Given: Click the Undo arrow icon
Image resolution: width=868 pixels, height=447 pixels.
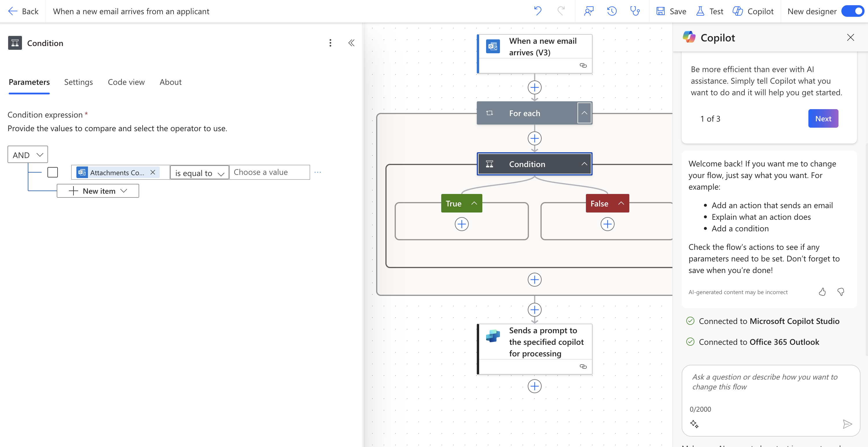Looking at the screenshot, I should (x=538, y=11).
